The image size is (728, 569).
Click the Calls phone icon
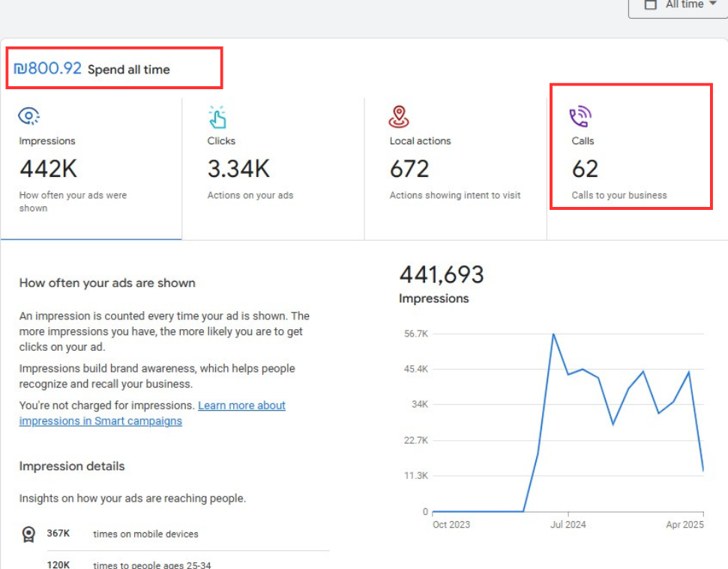coord(580,116)
